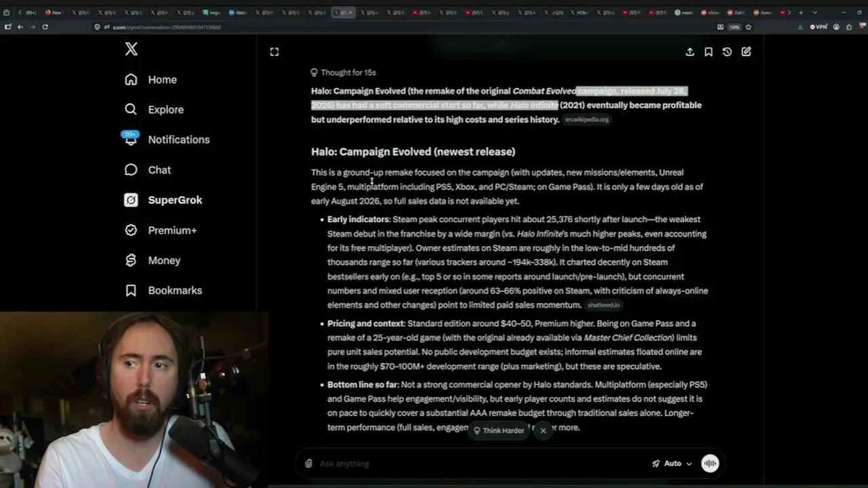Click the X logo in the sidebar
The width and height of the screenshot is (868, 488).
[132, 49]
